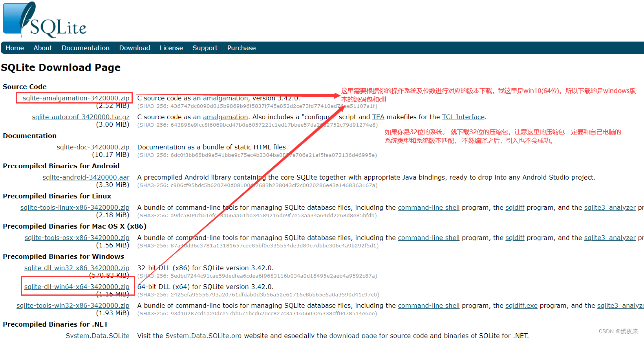Click the (10.17 MiB) size text
This screenshot has height=338, width=644.
pos(111,154)
